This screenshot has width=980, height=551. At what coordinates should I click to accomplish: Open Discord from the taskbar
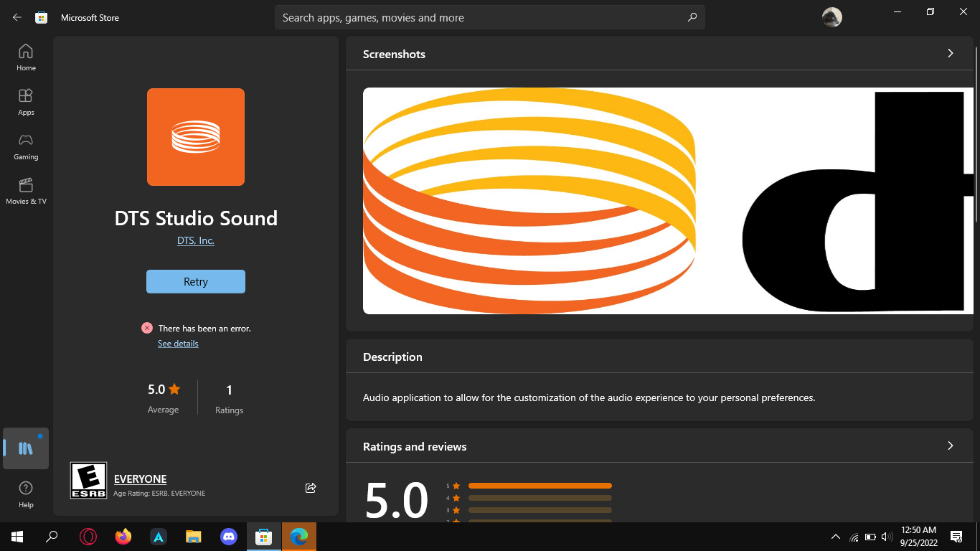pos(229,536)
